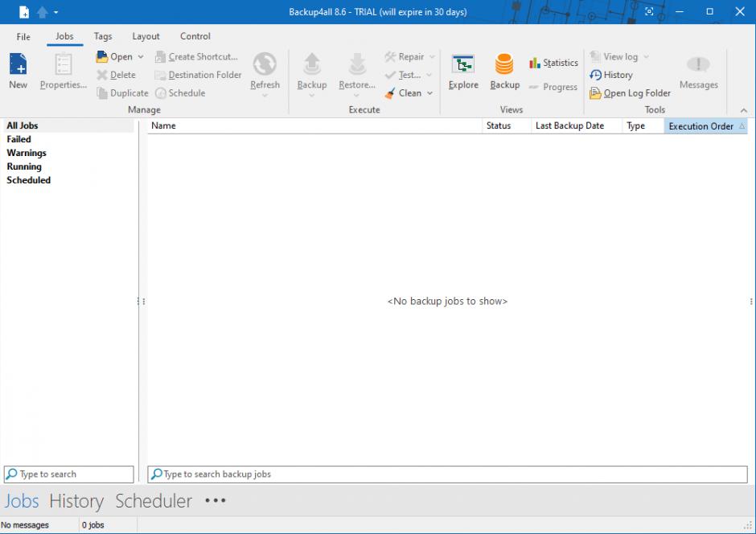The height and width of the screenshot is (534, 756).
Task: Click the Clean broom icon
Action: click(390, 93)
